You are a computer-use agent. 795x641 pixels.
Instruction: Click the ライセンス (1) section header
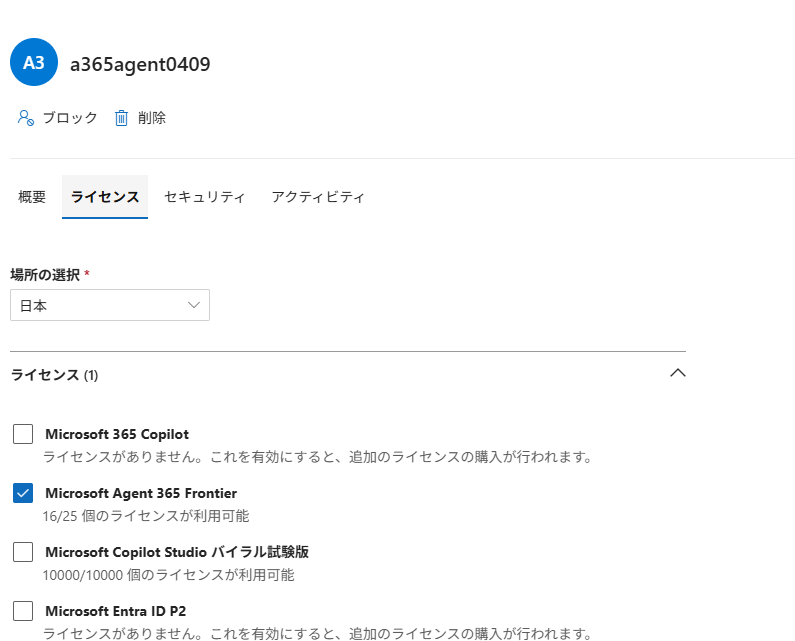pyautogui.click(x=54, y=375)
